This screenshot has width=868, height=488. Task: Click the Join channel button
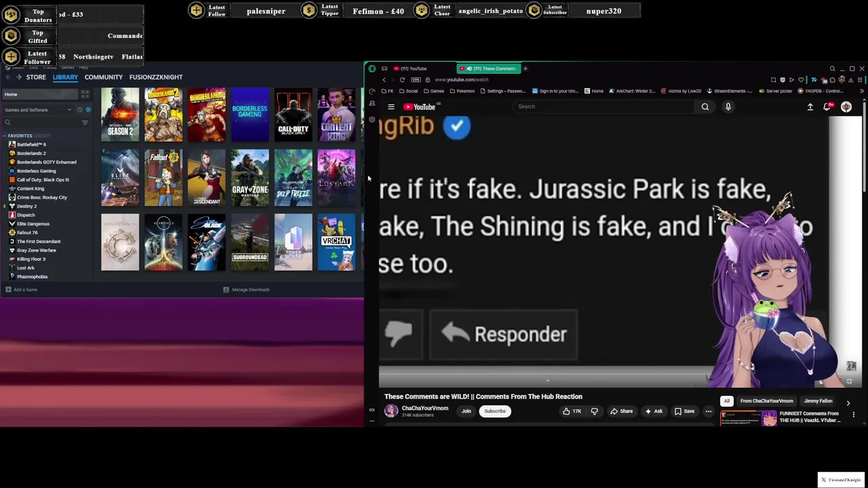click(467, 411)
